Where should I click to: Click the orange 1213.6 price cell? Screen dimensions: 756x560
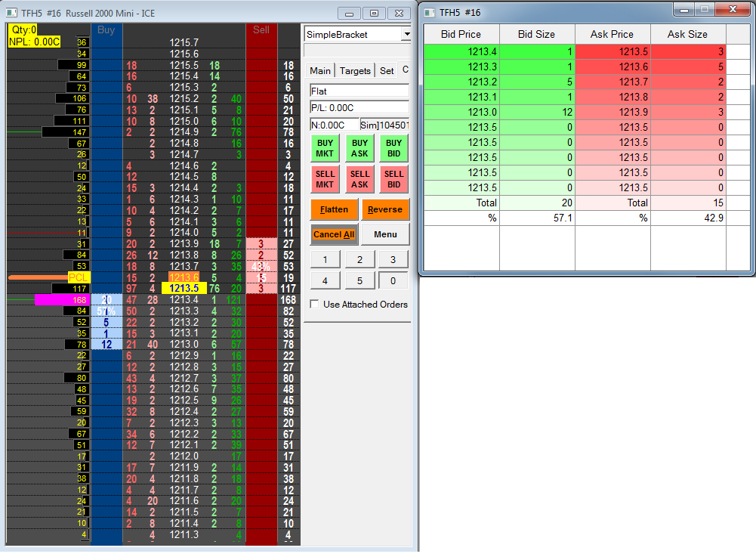[x=184, y=277]
